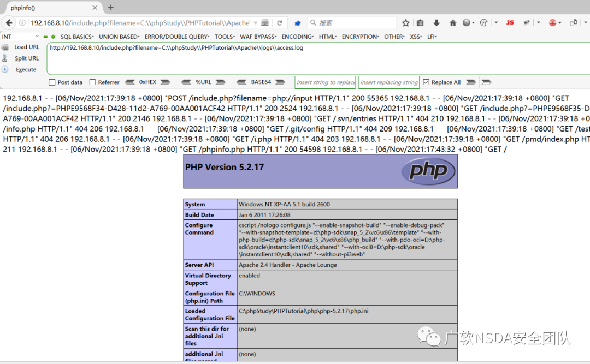Expand the dropdown arrow after cookie icon
This screenshot has height=364, width=590.
pos(496,23)
